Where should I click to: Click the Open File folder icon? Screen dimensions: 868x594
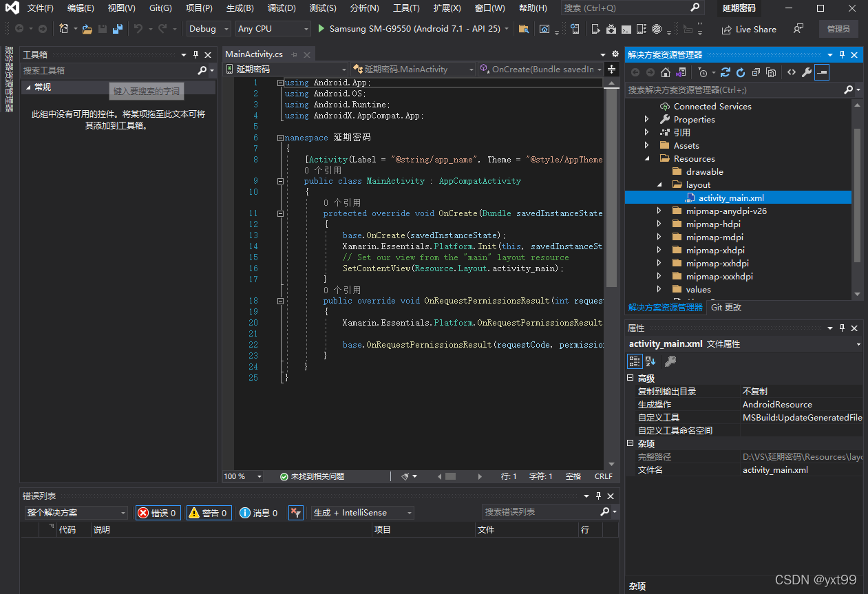(87, 29)
